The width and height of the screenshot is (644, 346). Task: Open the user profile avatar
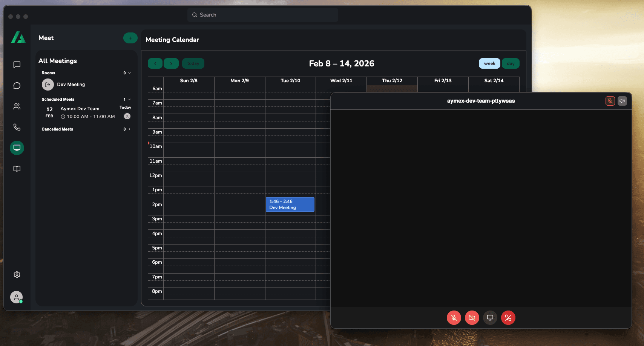[17, 297]
